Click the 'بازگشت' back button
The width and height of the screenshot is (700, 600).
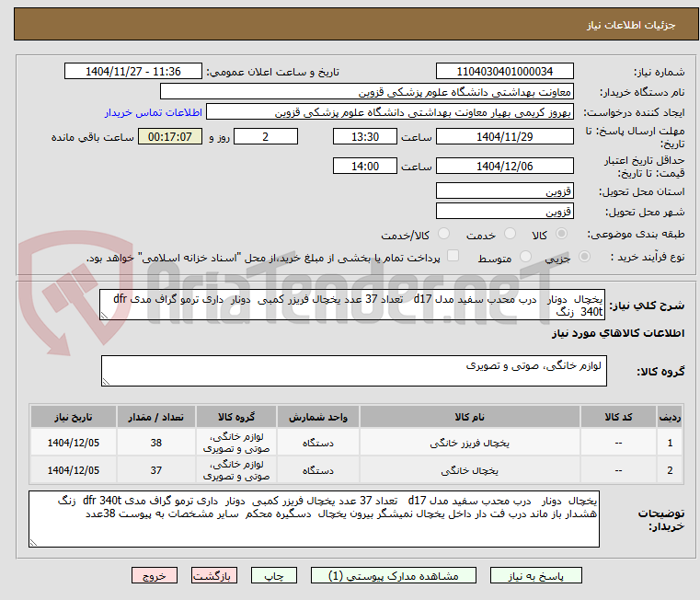[x=213, y=575]
